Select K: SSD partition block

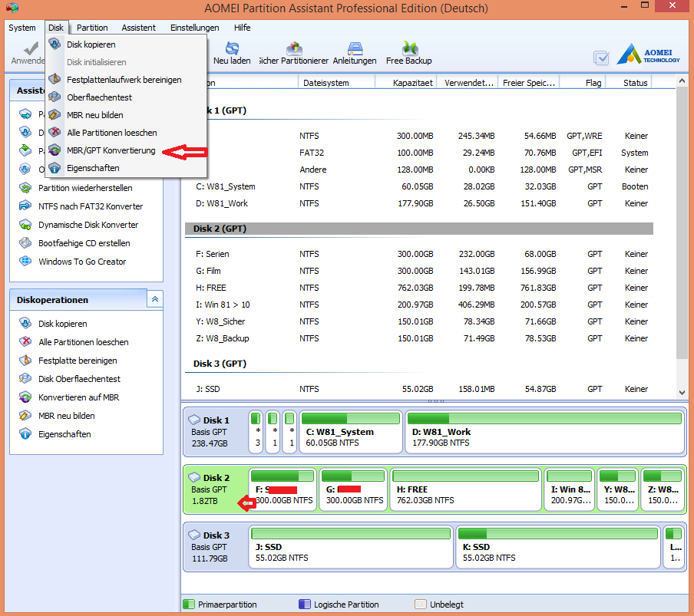[x=557, y=546]
